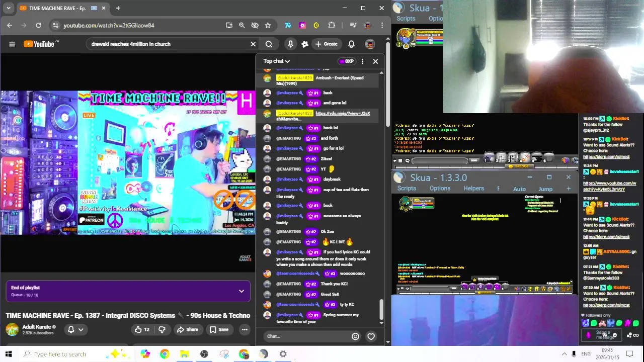Viewport: 644px width, 362px height.
Task: Show hidden system tray icons
Action: (564, 354)
